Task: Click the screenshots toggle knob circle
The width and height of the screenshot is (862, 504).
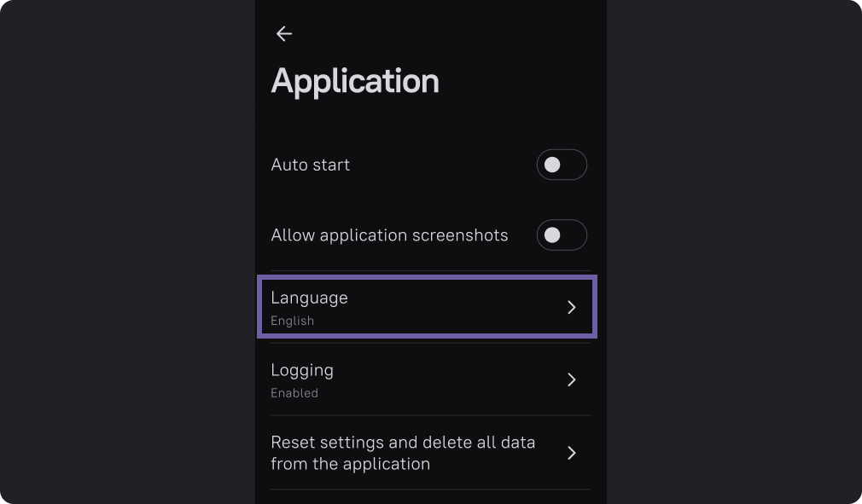Action: point(552,235)
